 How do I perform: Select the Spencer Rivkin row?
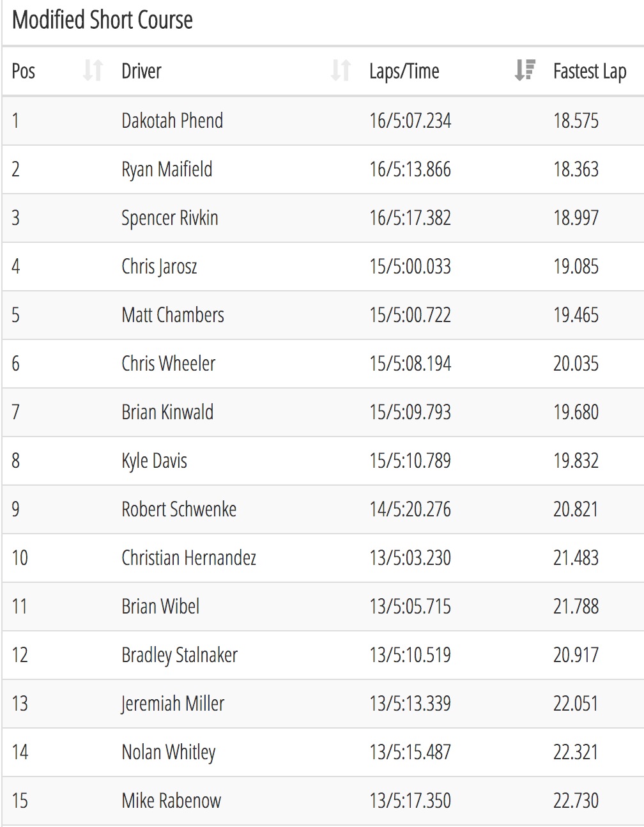[323, 218]
